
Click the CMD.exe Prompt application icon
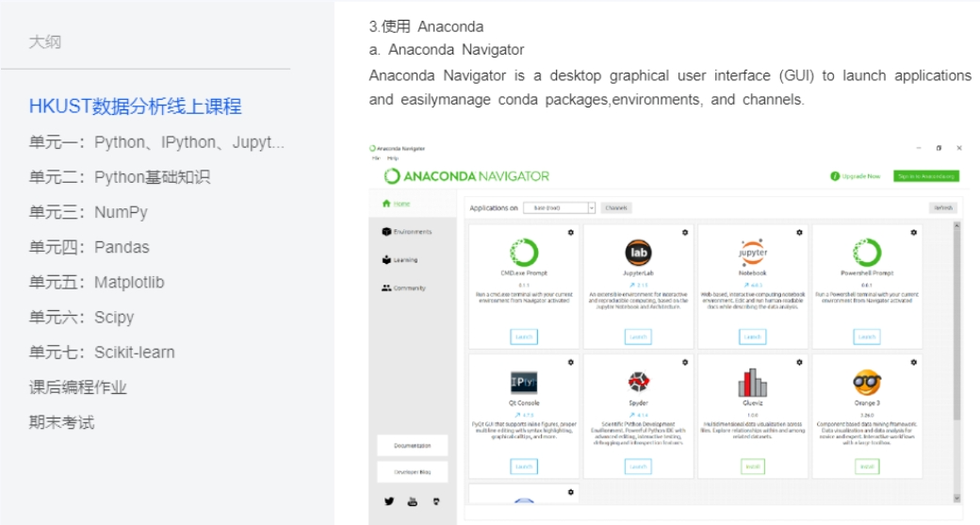(524, 253)
